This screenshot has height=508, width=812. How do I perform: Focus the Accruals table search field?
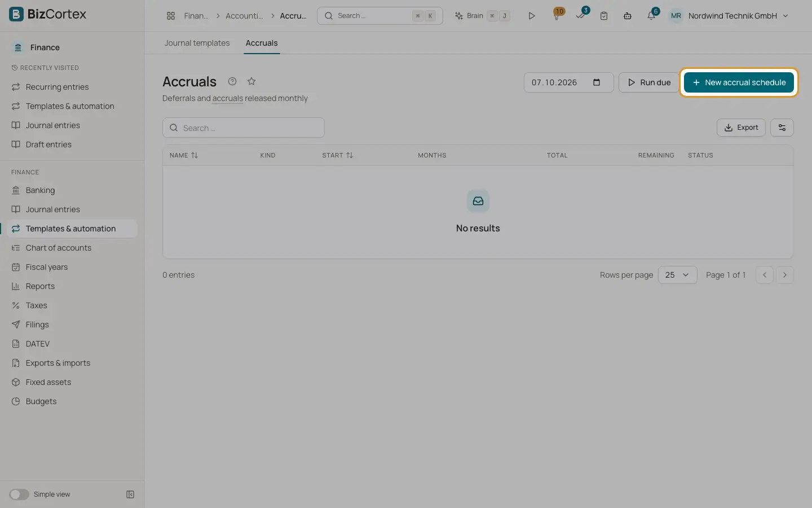coord(244,128)
